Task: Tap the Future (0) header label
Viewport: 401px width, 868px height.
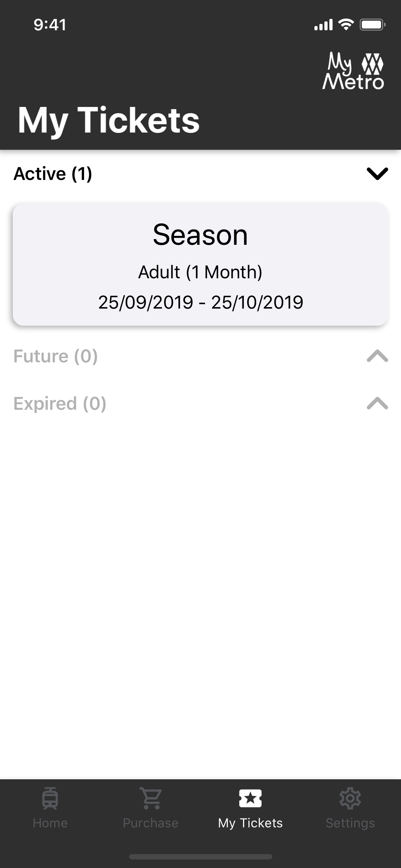Action: pyautogui.click(x=56, y=356)
